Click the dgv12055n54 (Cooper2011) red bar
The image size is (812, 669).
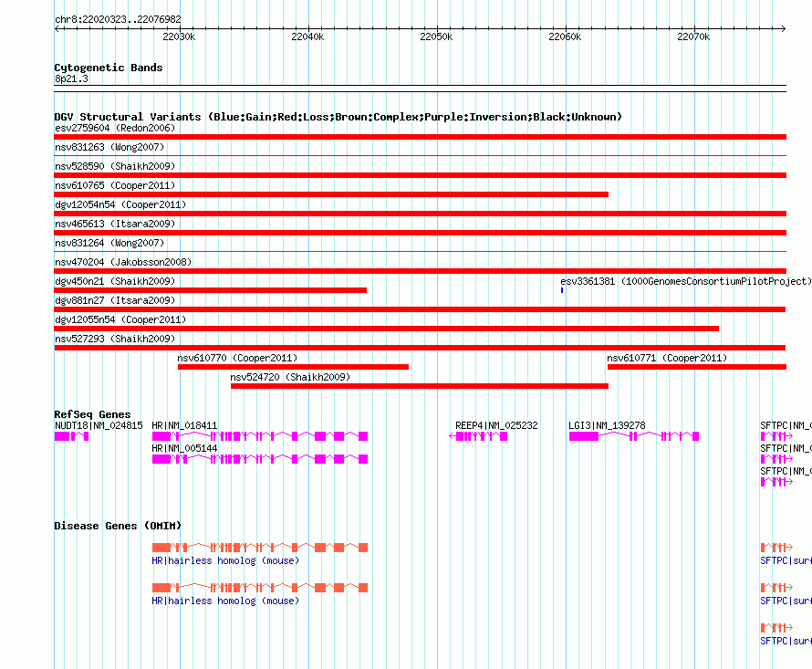[x=386, y=329]
